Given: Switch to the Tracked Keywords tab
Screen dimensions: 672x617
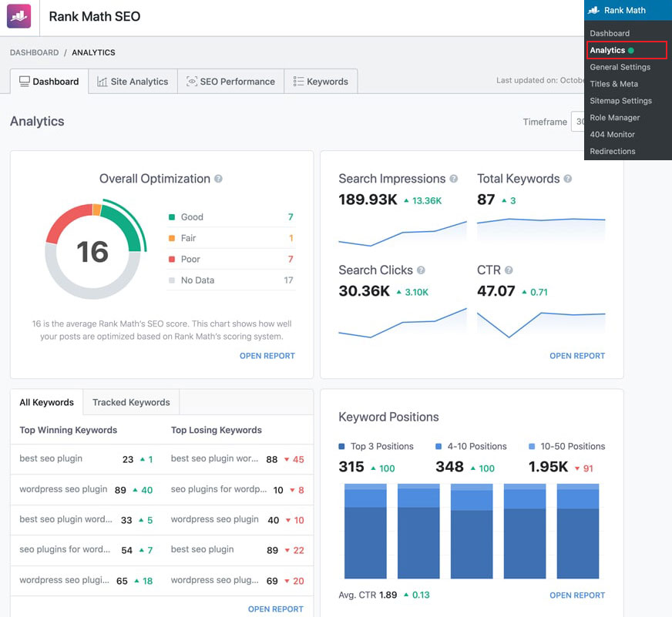Looking at the screenshot, I should pyautogui.click(x=131, y=402).
